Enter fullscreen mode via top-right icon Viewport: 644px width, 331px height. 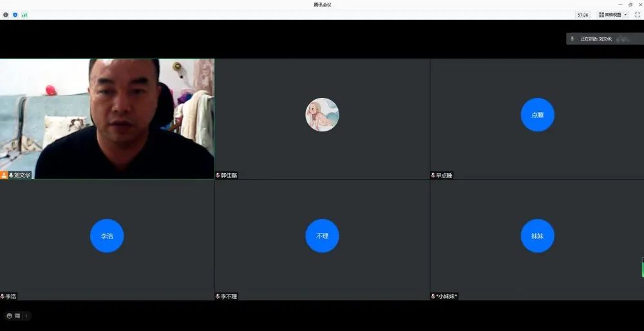click(638, 14)
